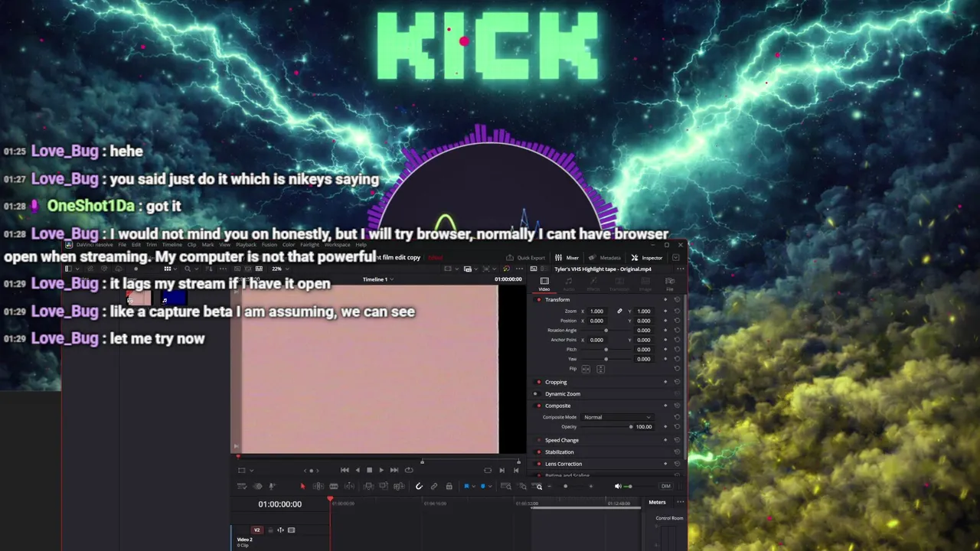
Task: Stop playback in the viewer
Action: point(369,470)
